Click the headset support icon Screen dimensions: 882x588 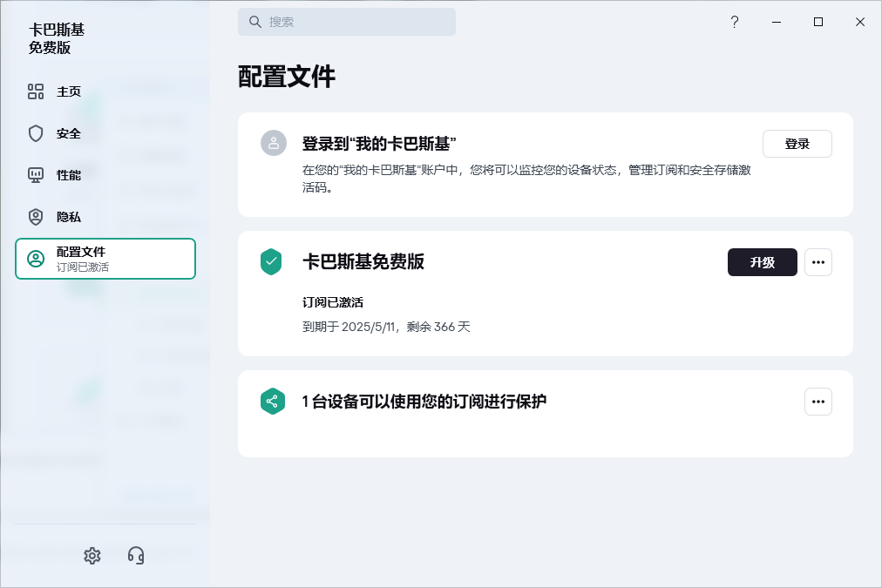click(136, 555)
